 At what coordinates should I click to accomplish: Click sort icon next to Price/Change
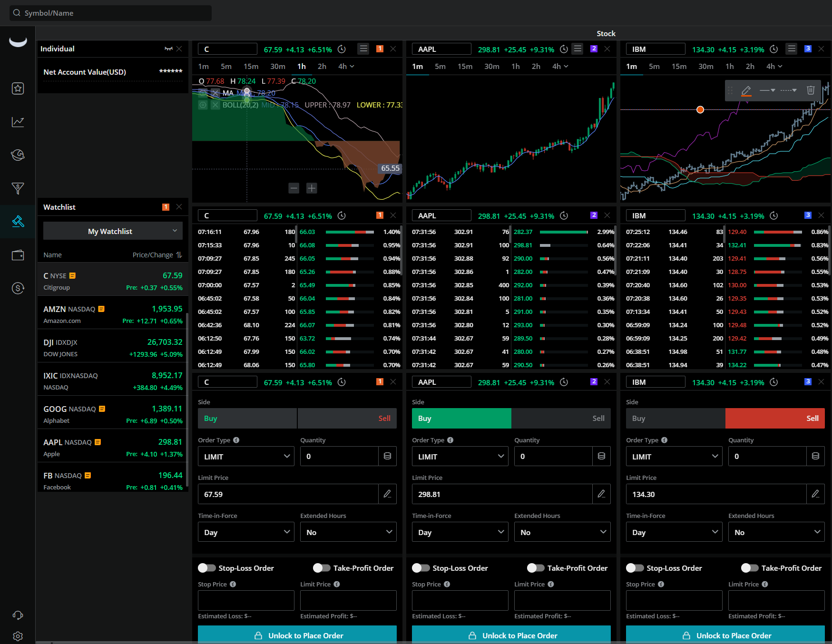pyautogui.click(x=179, y=255)
